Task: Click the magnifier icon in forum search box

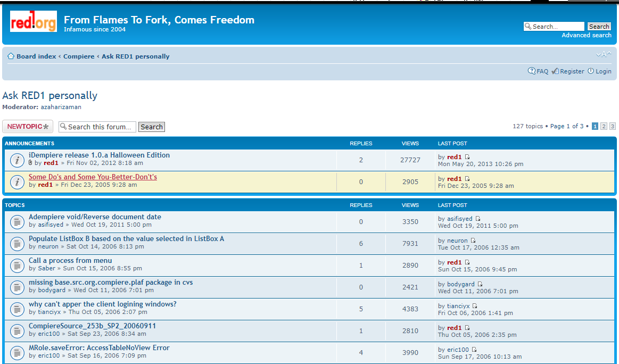Action: [x=63, y=126]
